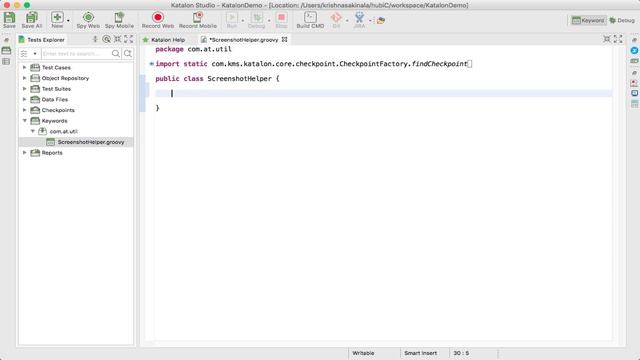This screenshot has width=640, height=360.
Task: Expand the Object Repository folder
Action: [24, 78]
